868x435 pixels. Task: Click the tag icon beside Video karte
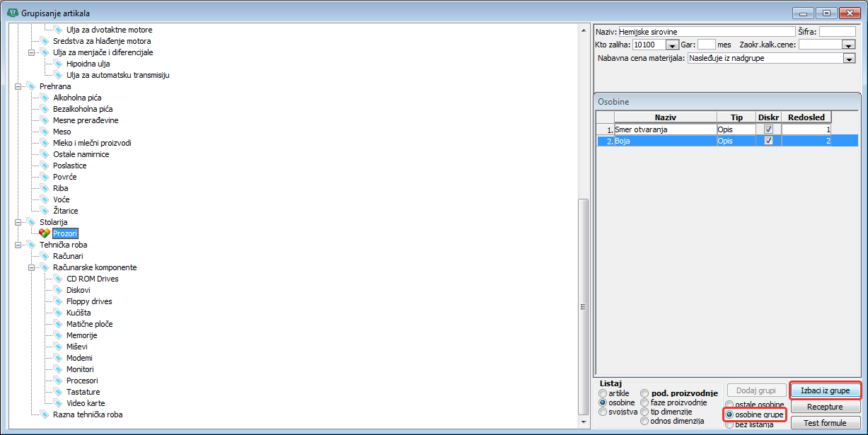point(58,403)
